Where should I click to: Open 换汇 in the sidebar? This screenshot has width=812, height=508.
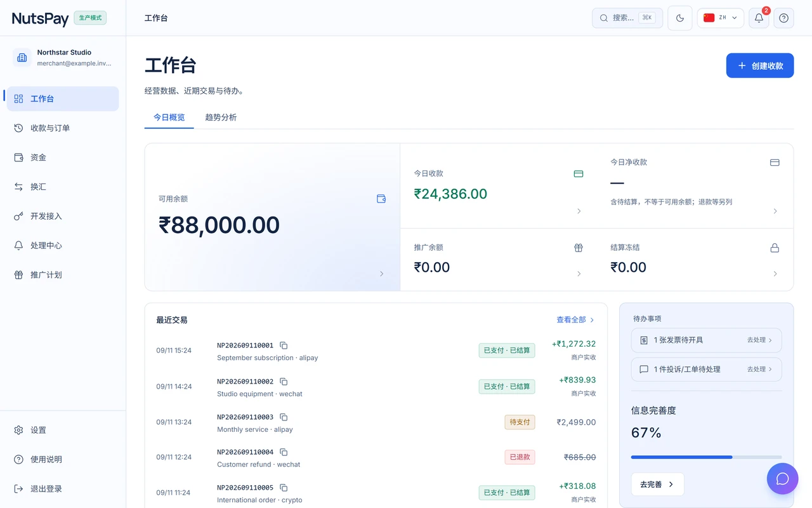click(63, 187)
